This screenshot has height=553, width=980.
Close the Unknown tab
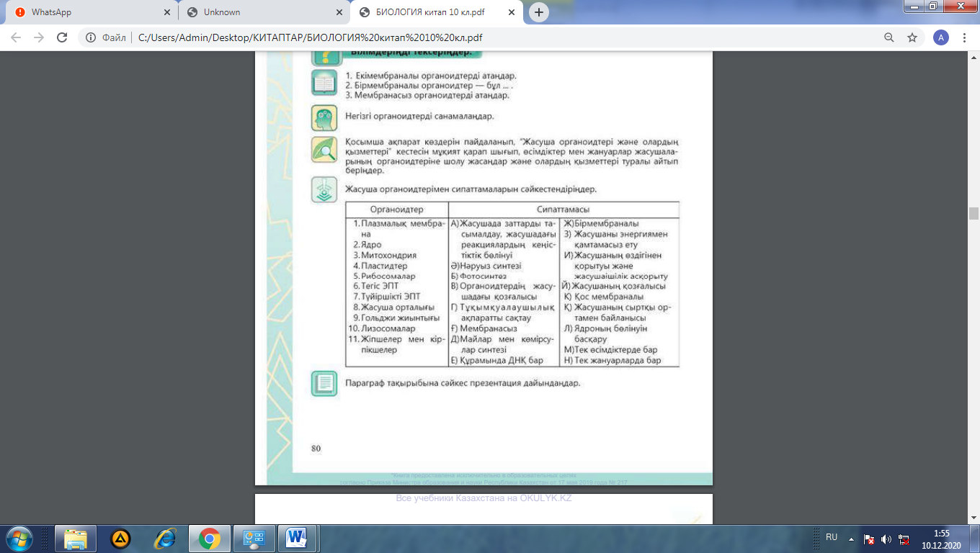click(x=339, y=12)
